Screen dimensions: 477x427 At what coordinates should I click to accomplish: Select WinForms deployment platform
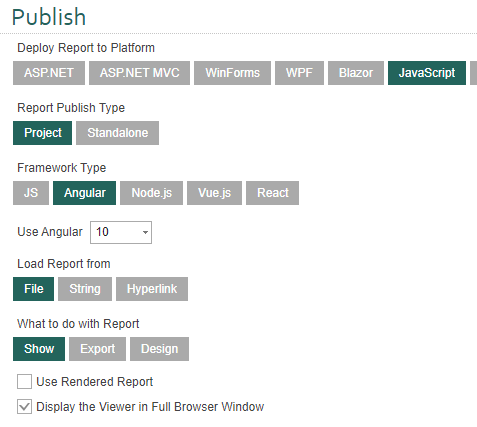point(232,73)
